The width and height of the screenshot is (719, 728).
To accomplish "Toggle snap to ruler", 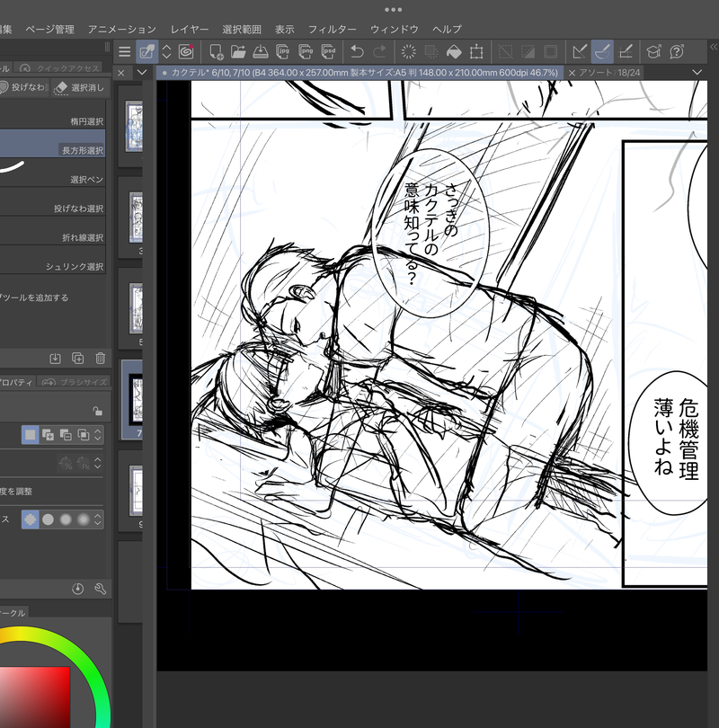I will (x=580, y=51).
